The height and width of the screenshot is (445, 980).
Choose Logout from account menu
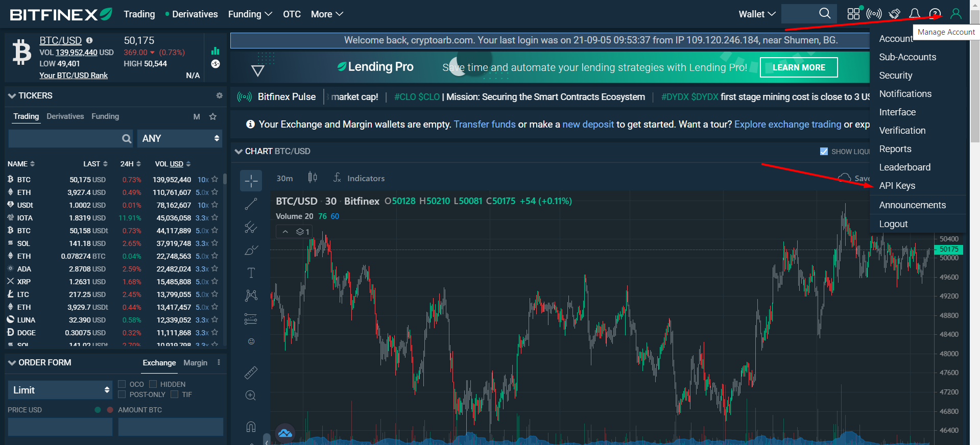[893, 224]
